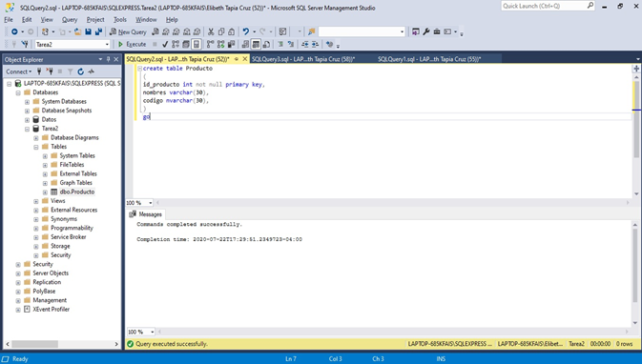642x364 pixels.
Task: Click the Solution Configurations empty combo box
Action: pyautogui.click(x=362, y=31)
